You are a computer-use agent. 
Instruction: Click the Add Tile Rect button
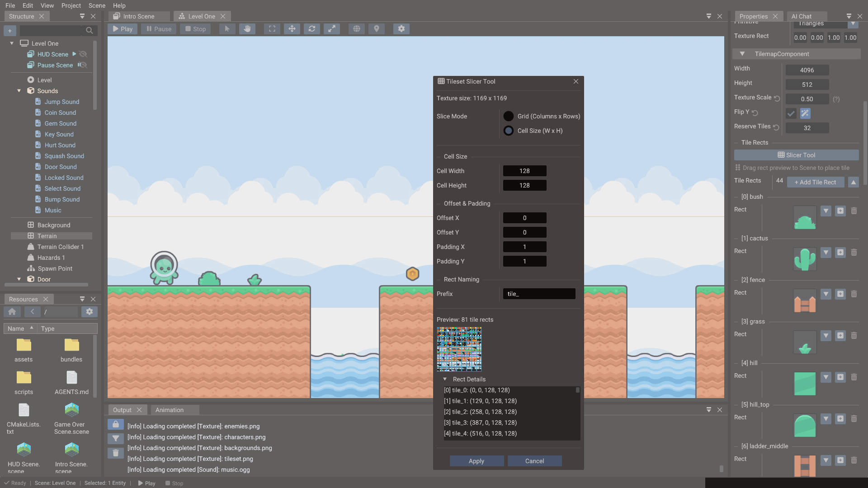(816, 182)
